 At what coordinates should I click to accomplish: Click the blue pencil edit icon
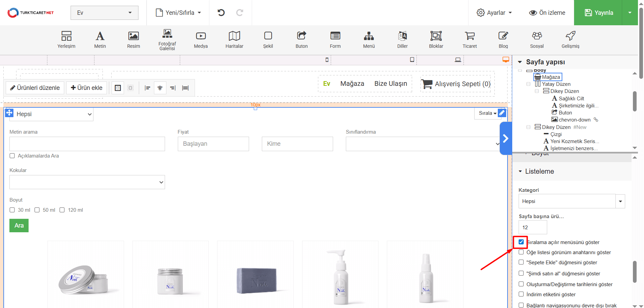(502, 113)
